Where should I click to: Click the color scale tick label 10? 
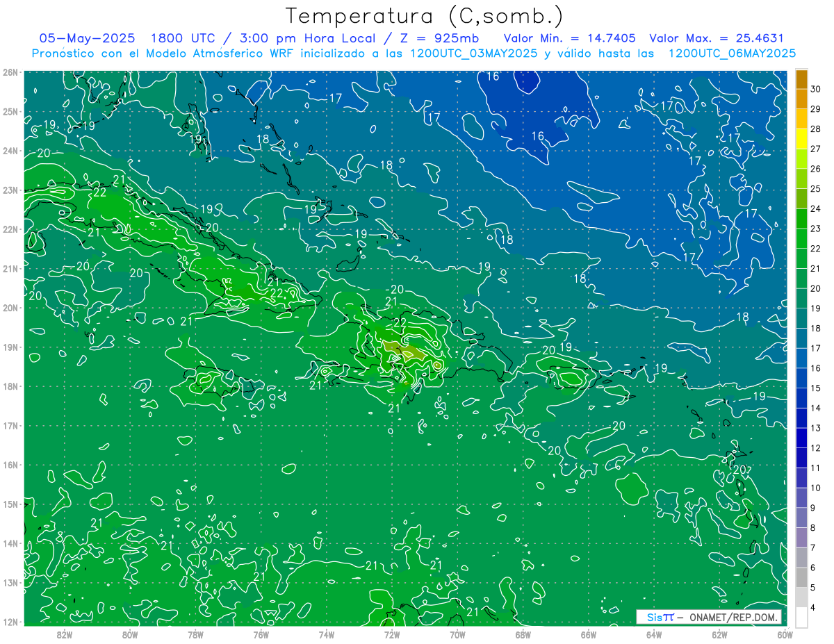[816, 488]
